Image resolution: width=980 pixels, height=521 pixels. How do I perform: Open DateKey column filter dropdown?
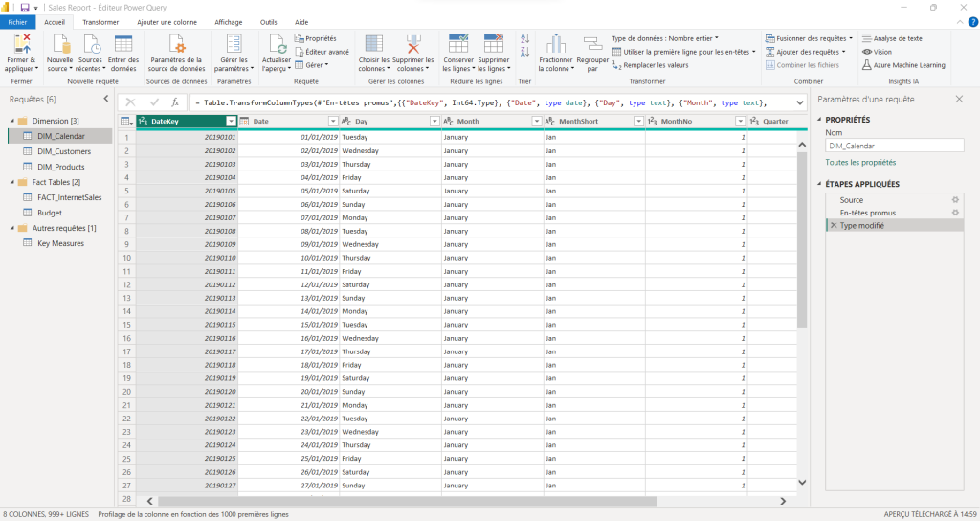[231, 122]
